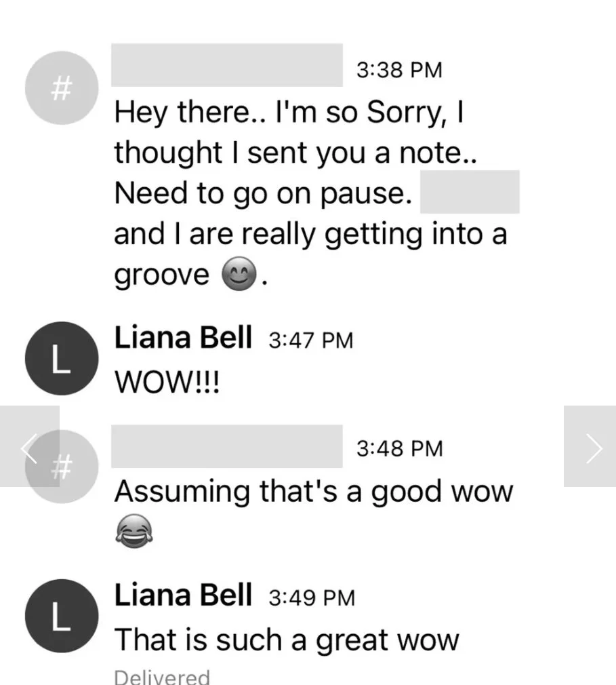The height and width of the screenshot is (685, 616).
Task: Tap Liana Bell's L avatar beside WOW!!! message
Action: pyautogui.click(x=62, y=359)
